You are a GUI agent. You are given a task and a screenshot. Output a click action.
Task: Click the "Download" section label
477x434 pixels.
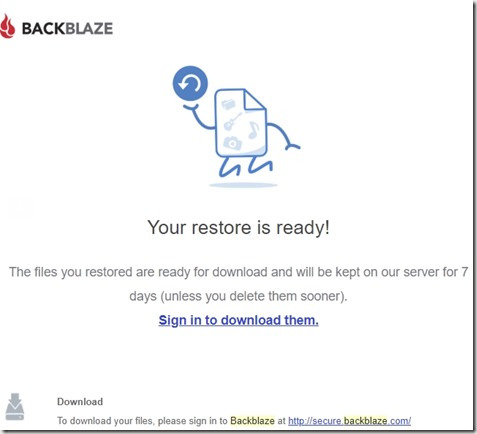click(x=80, y=402)
